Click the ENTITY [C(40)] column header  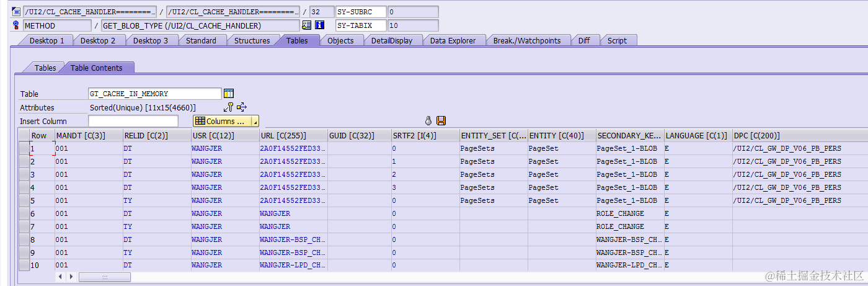coord(562,135)
